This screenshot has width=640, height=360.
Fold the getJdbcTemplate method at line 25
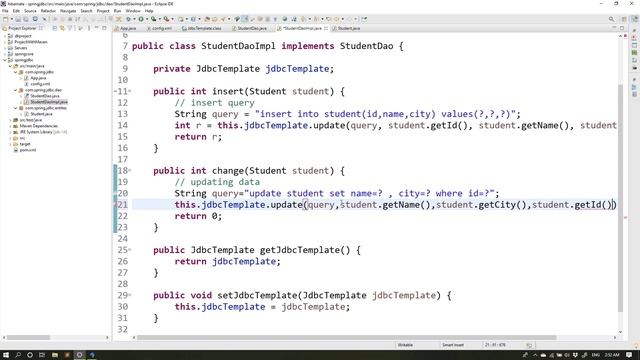[130, 250]
